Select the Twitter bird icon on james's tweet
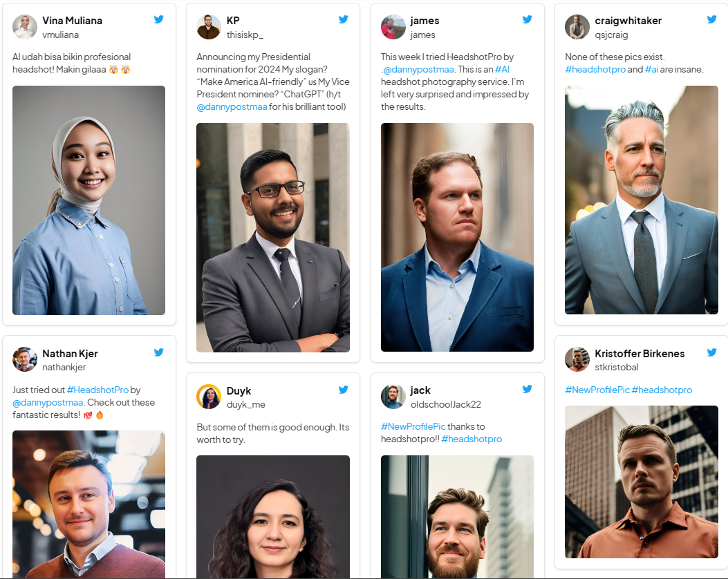Screen dimensions: 728x579 tap(528, 19)
